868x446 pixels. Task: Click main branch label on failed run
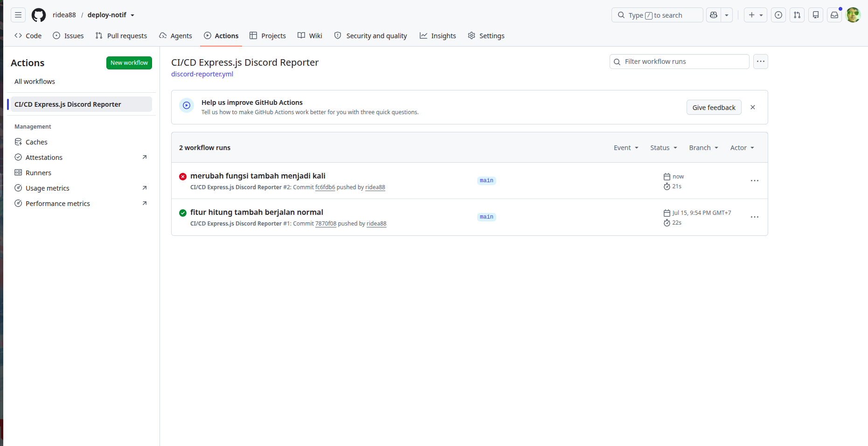click(486, 180)
